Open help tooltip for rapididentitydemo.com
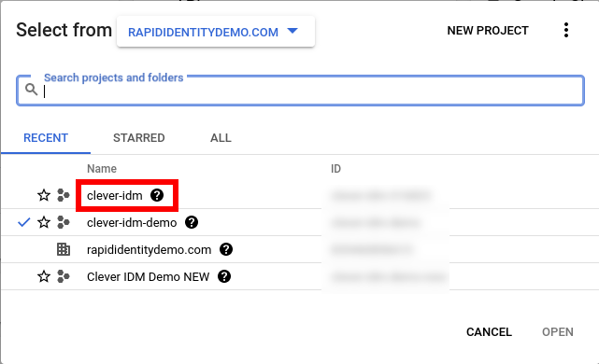The height and width of the screenshot is (364, 599). tap(226, 249)
